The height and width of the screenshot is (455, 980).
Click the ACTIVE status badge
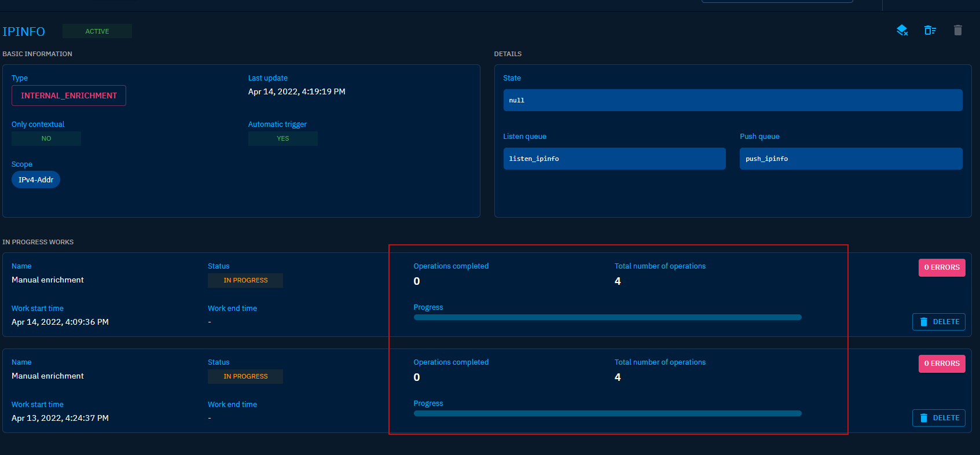click(x=97, y=31)
